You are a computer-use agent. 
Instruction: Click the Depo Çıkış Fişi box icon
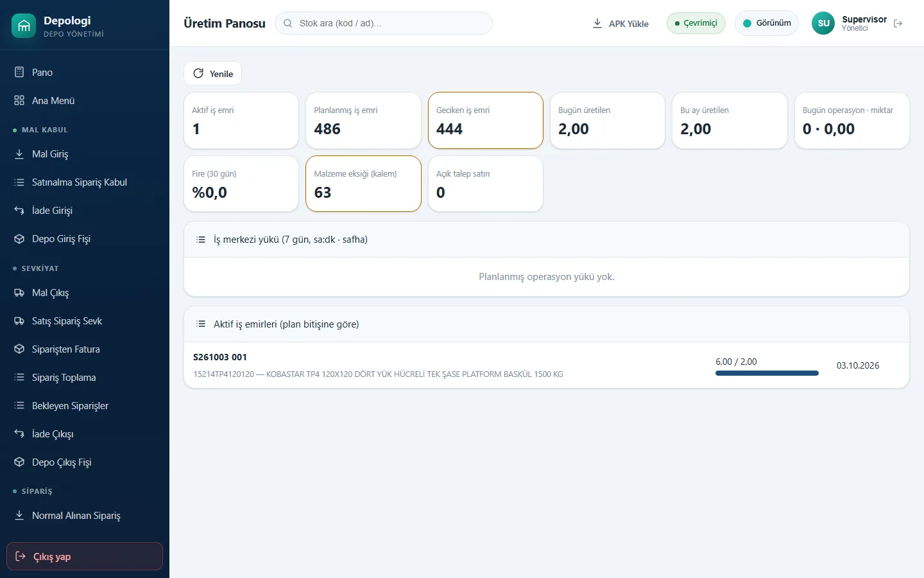(19, 462)
